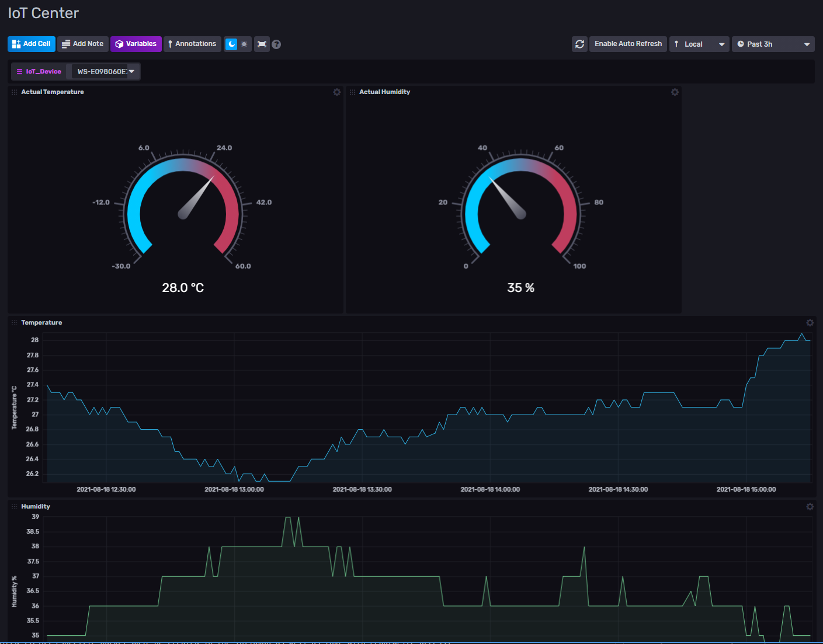The image size is (823, 644).
Task: Open Actual Humidity cell settings gear
Action: [675, 92]
